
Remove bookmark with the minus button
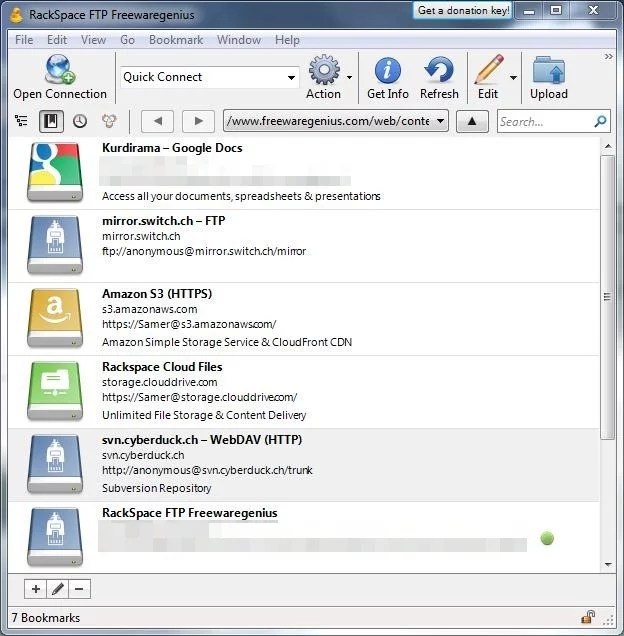tap(79, 589)
